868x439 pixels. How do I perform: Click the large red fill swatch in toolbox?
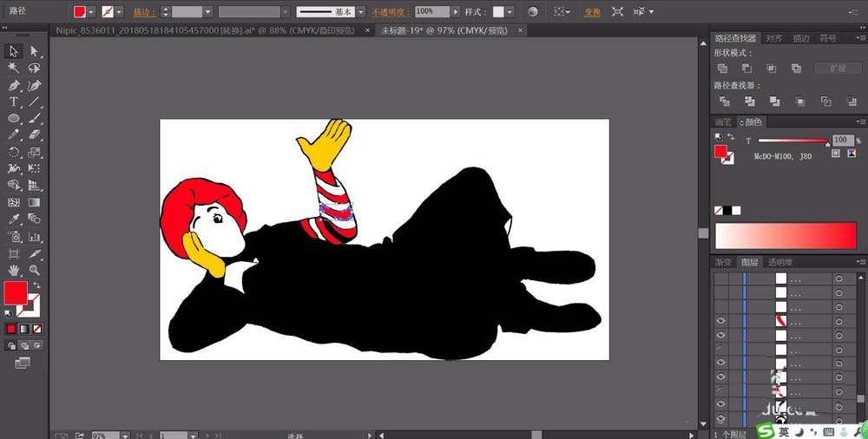click(x=16, y=293)
